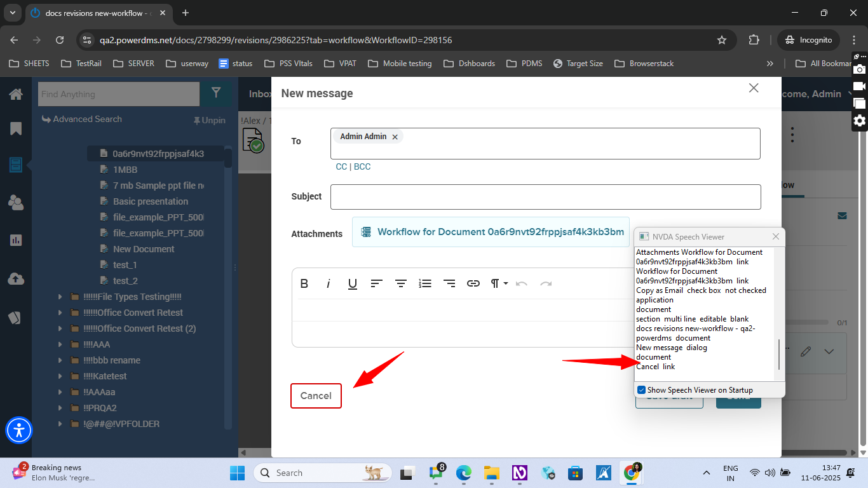This screenshot has height=488, width=868.
Task: Click the insert link icon in the editor
Action: tap(473, 283)
